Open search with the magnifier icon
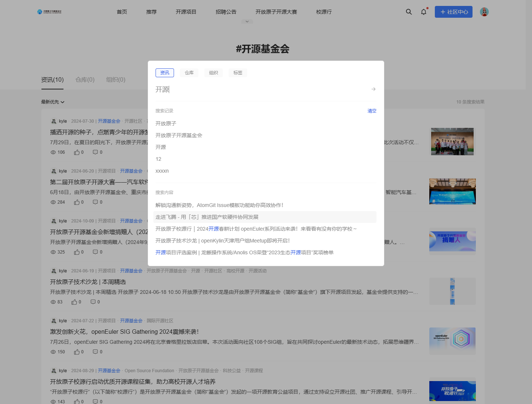532x404 pixels. click(x=409, y=12)
